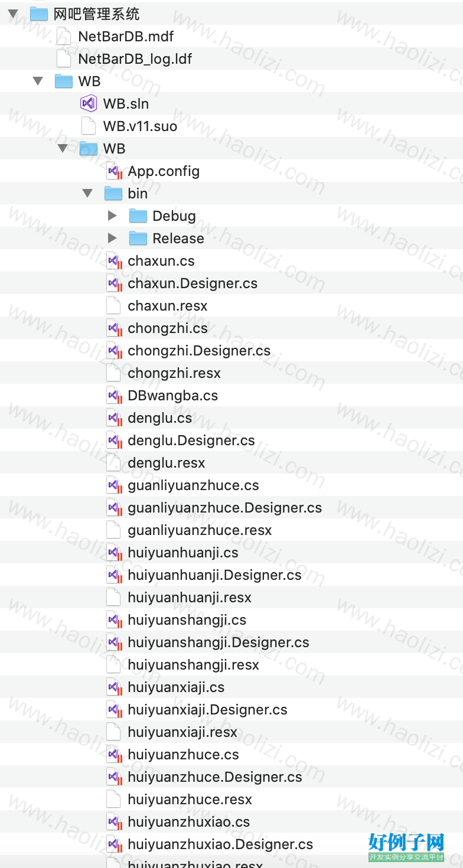Click the App.config file icon

pos(114,171)
